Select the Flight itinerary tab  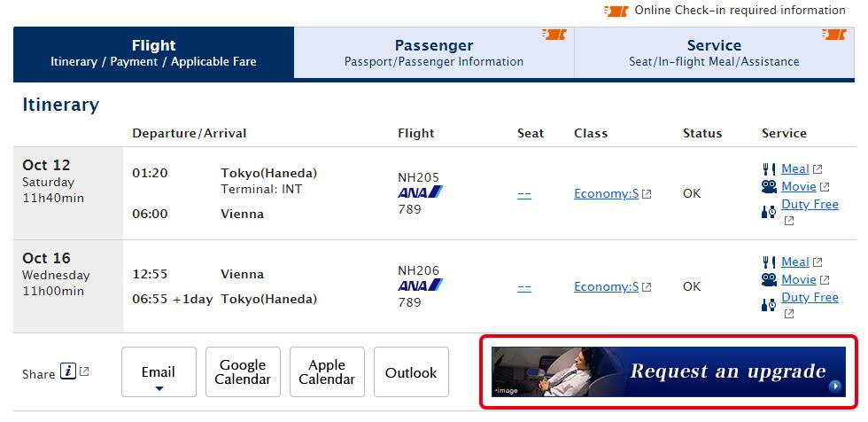coord(153,52)
